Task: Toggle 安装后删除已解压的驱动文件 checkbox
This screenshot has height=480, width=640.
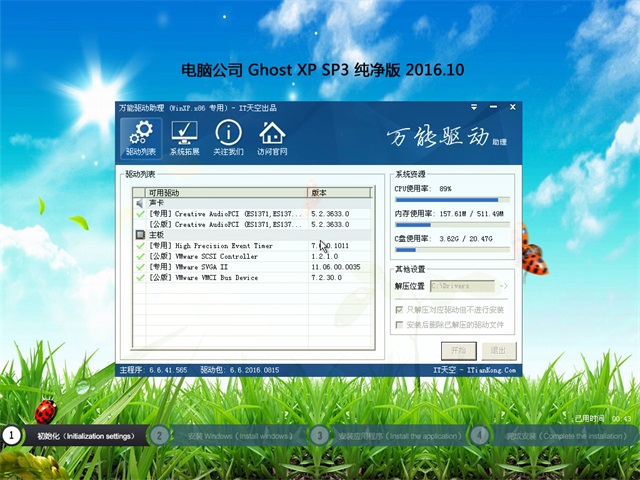Action: tap(399, 325)
